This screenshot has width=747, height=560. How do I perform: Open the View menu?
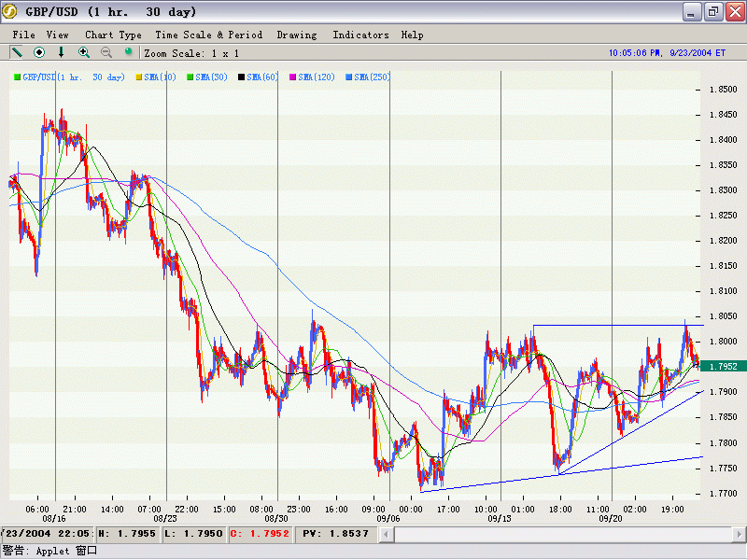[x=58, y=35]
